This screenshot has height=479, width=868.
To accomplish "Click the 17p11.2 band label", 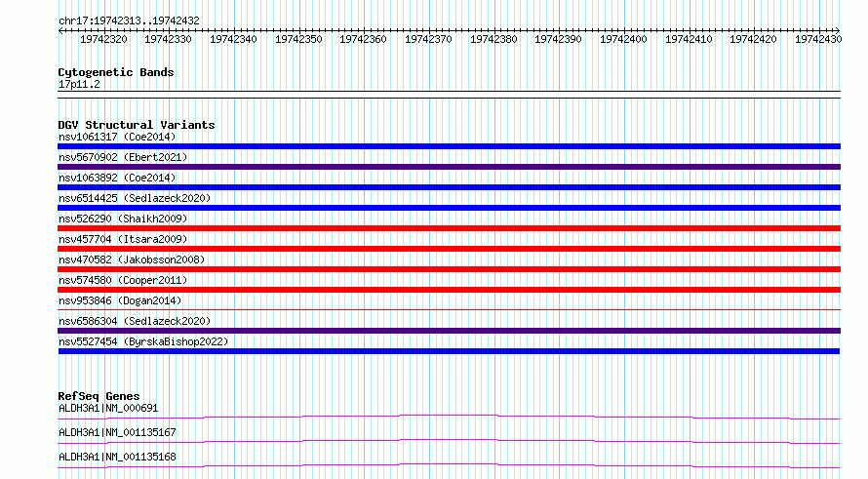I will click(x=79, y=84).
